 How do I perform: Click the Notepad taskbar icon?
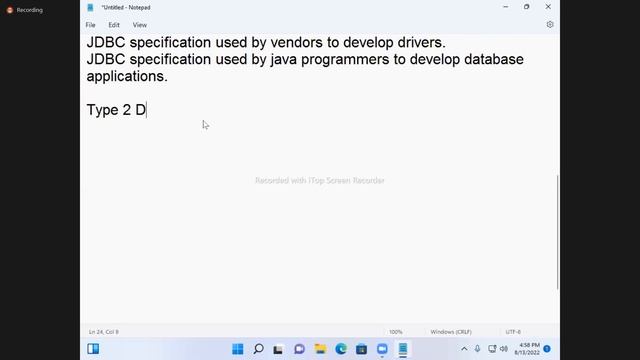click(x=403, y=349)
